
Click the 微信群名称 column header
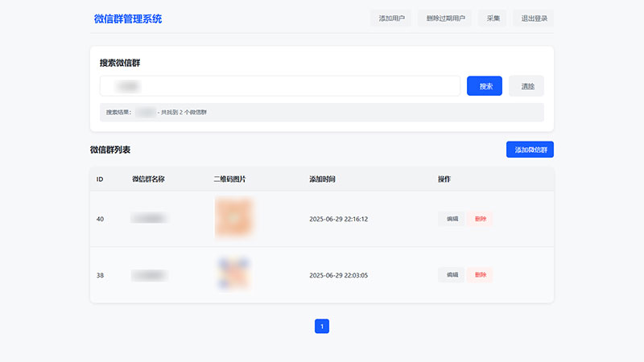pyautogui.click(x=148, y=179)
